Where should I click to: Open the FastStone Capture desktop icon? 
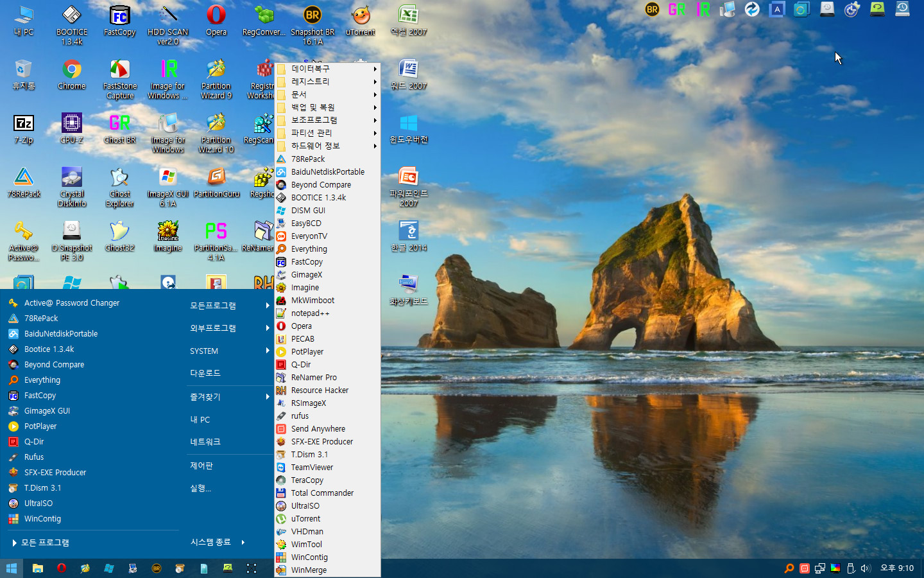click(x=120, y=78)
